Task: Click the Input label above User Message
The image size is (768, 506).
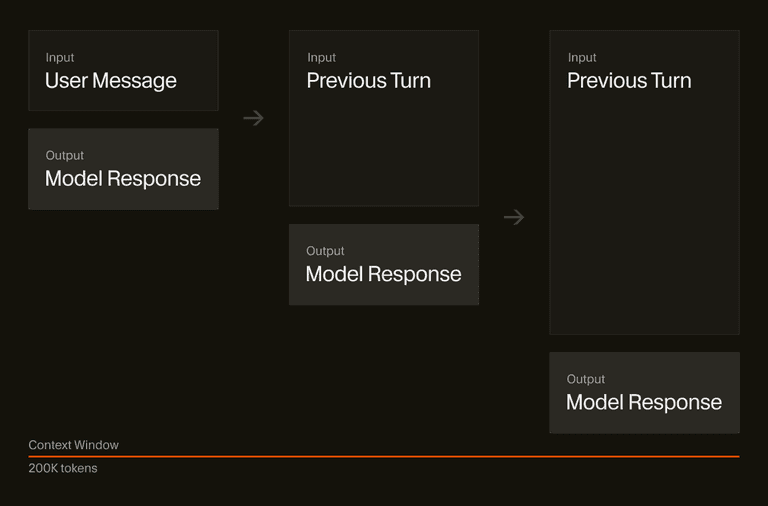Action: [x=60, y=58]
